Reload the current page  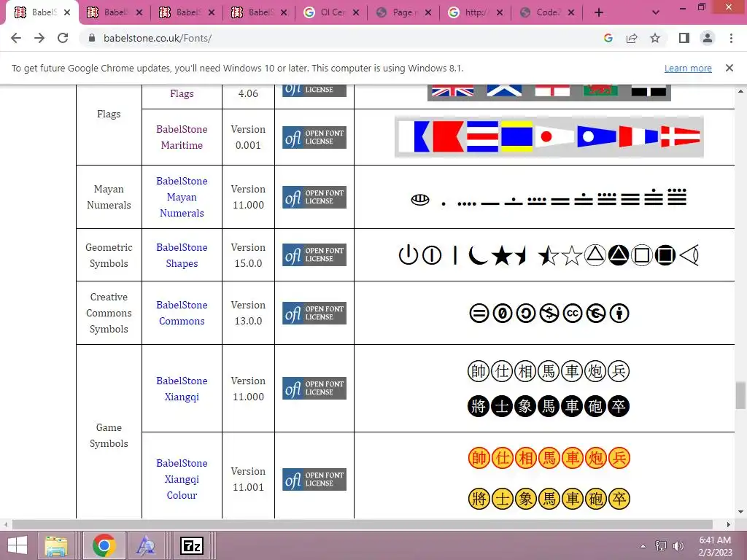[x=63, y=38]
